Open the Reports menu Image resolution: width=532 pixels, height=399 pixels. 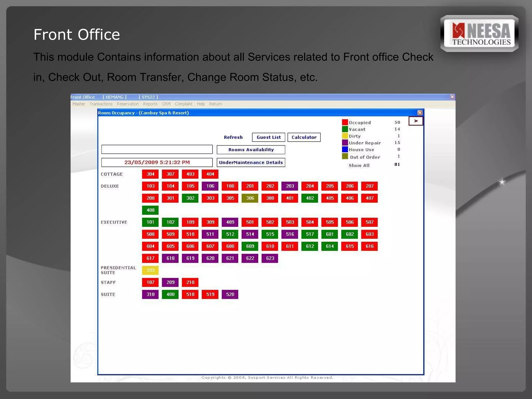click(150, 104)
